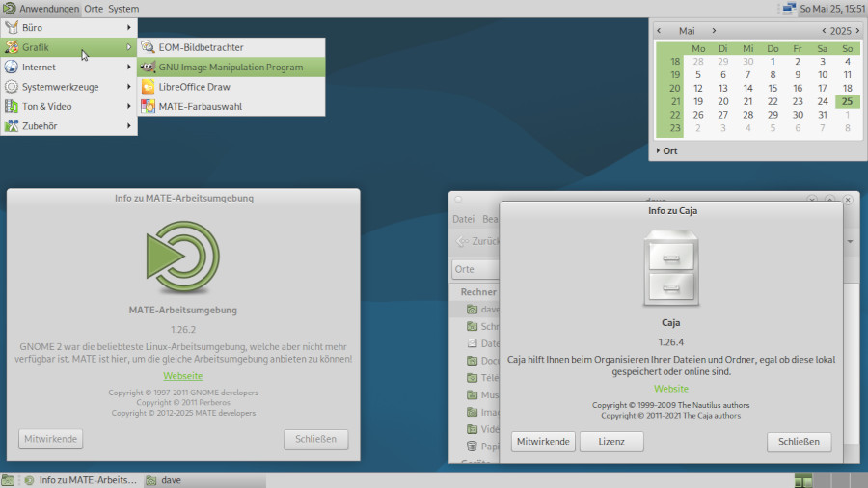This screenshot has height=488, width=868.
Task: Click the Internet globe icon
Action: pyautogui.click(x=11, y=67)
